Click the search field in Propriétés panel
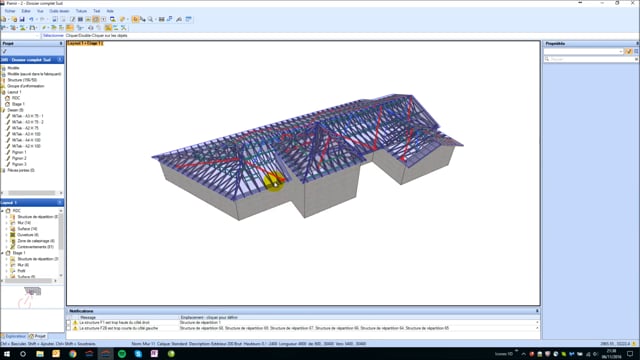The height and width of the screenshot is (360, 640). (590, 59)
